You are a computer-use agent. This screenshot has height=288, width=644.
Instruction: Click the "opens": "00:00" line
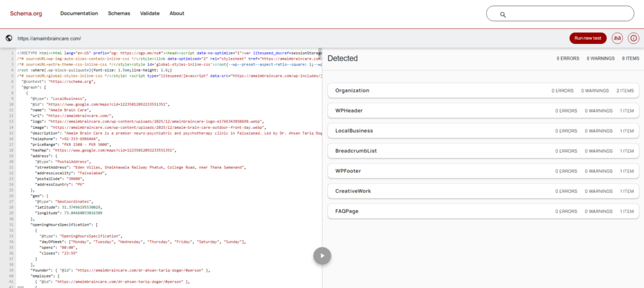pos(57,248)
